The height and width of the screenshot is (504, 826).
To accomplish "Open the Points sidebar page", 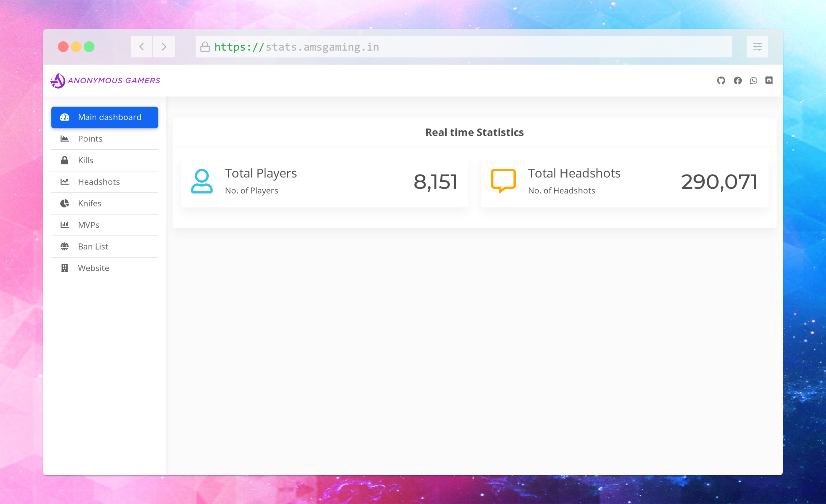I will pyautogui.click(x=90, y=139).
